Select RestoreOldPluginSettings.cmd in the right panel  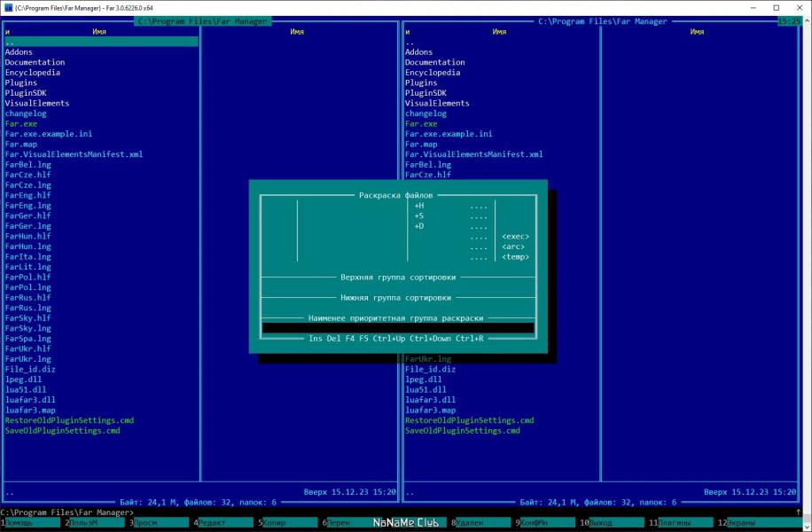[469, 420]
